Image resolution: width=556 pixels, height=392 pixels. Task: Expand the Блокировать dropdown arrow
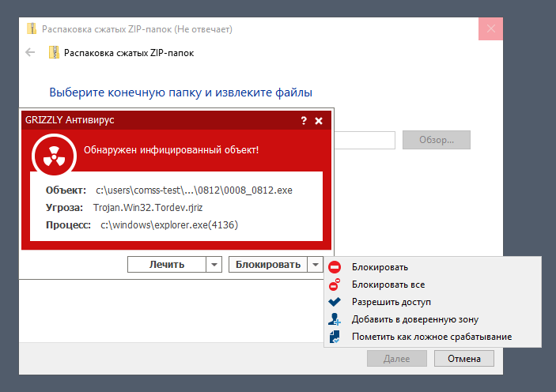316,265
